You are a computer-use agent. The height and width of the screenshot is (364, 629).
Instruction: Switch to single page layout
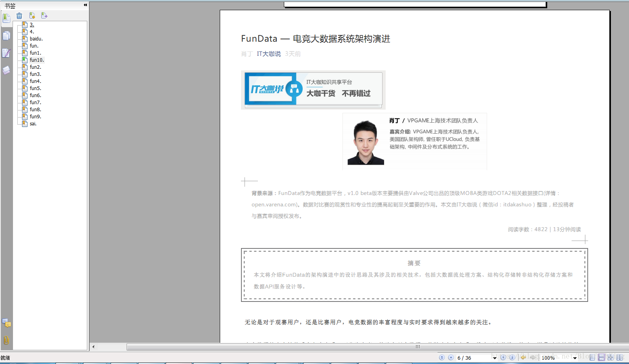[592, 357]
